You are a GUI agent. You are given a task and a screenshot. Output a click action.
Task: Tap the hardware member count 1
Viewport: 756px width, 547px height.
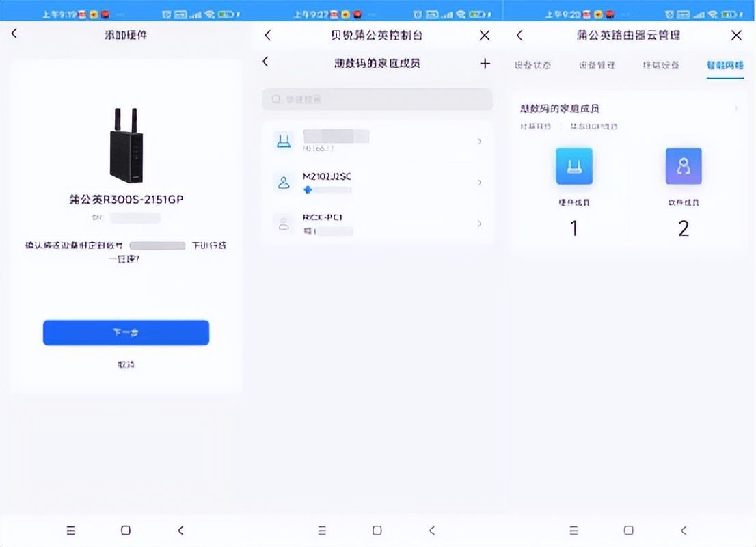coord(573,228)
